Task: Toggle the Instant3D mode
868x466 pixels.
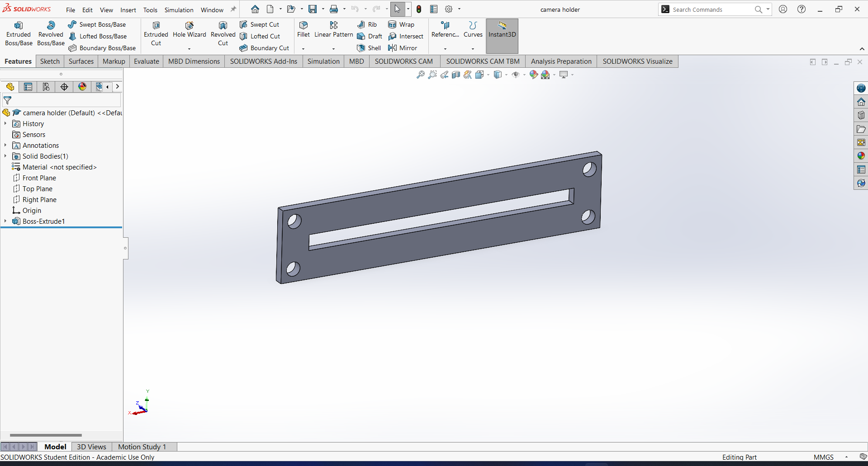Action: pos(502,36)
